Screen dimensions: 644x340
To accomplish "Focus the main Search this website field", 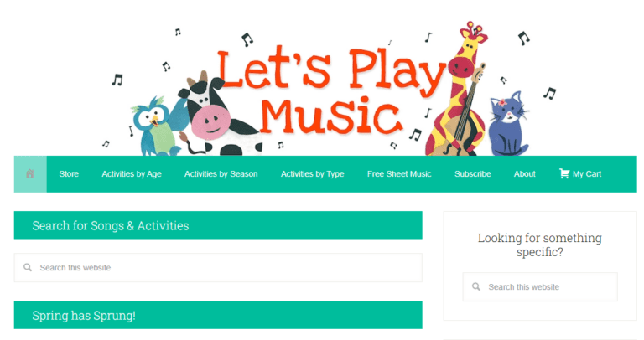I will 218,267.
